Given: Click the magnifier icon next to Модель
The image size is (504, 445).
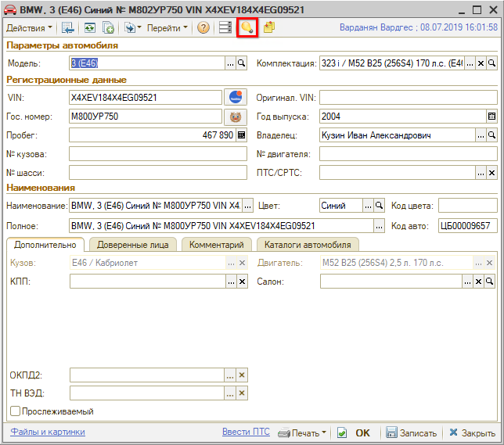Looking at the screenshot, I should tap(242, 63).
